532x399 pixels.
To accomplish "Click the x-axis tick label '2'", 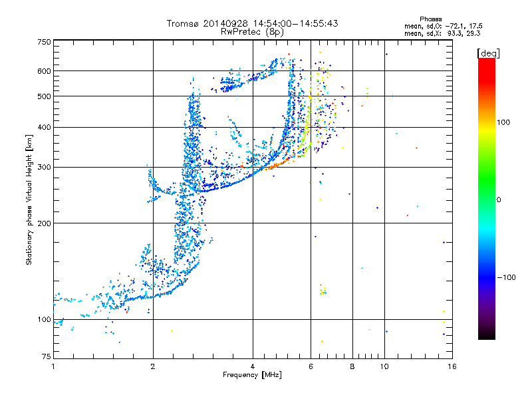I will tap(153, 366).
